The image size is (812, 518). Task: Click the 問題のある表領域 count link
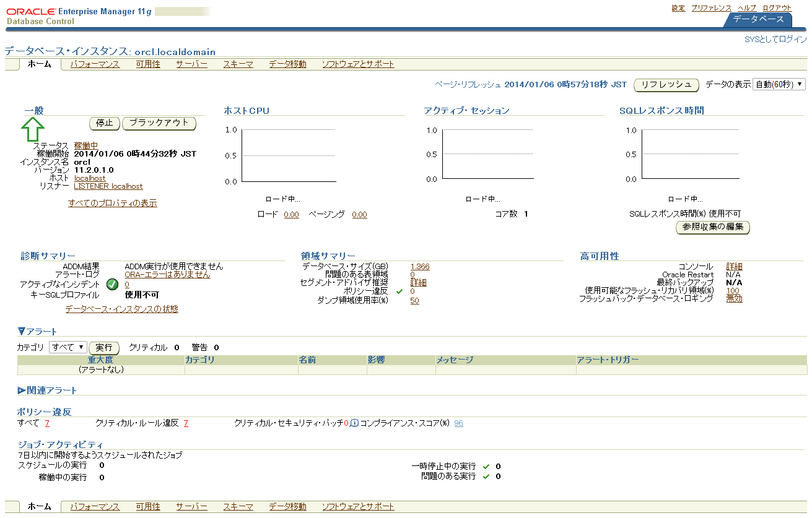point(413,275)
